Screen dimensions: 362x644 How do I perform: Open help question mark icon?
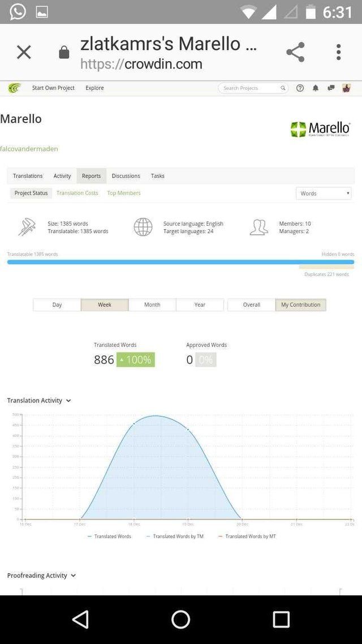coord(300,88)
